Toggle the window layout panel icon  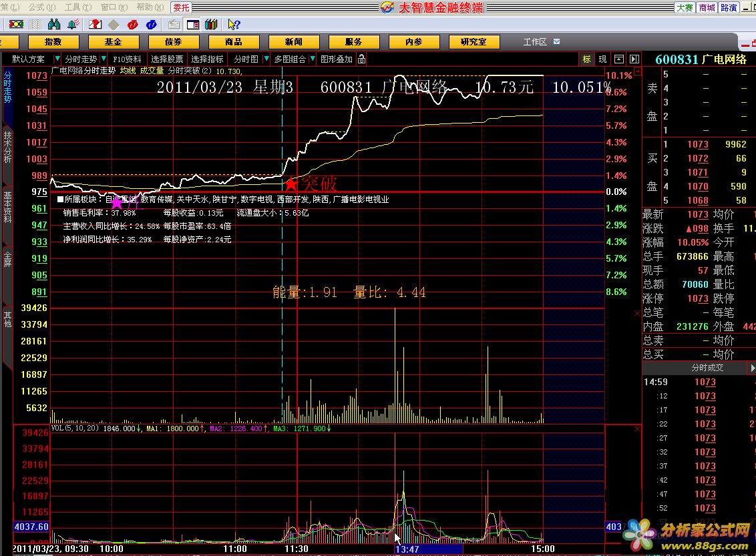tap(193, 25)
